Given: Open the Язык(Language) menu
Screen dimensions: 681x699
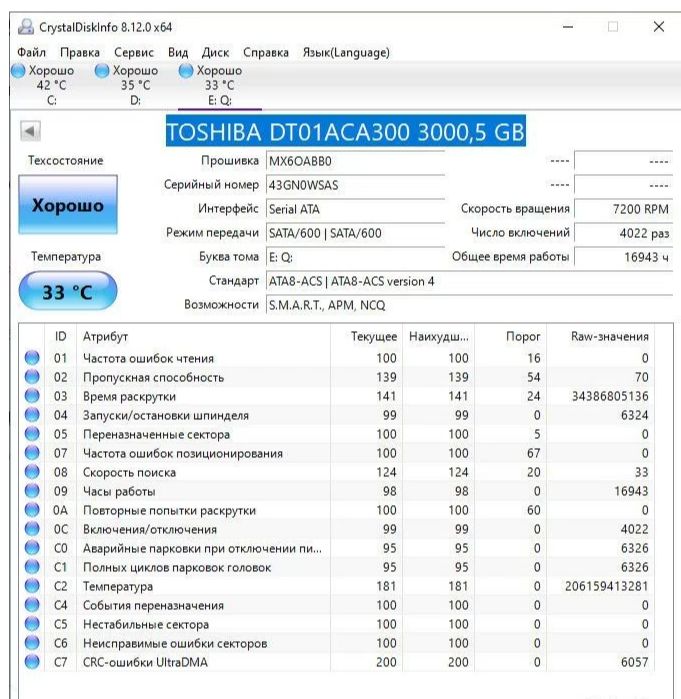Looking at the screenshot, I should 346,53.
